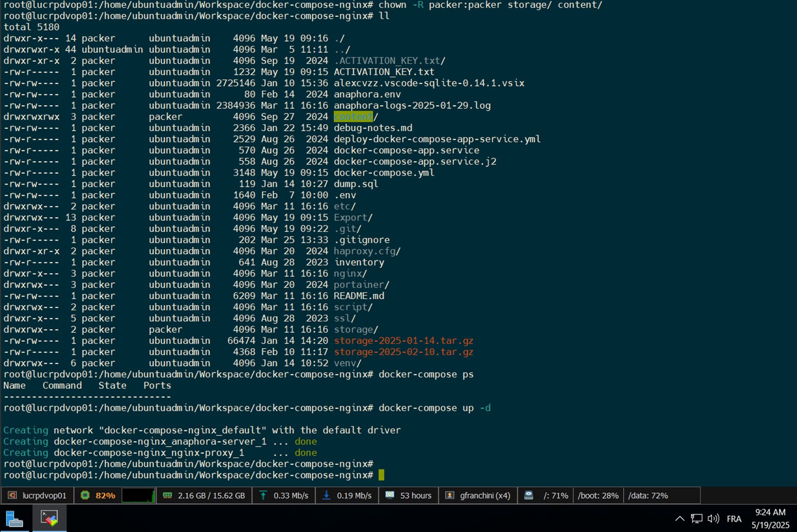Click the ACTIVATION_KEY.txt file name without leading dot
The width and height of the screenshot is (797, 532).
(384, 72)
